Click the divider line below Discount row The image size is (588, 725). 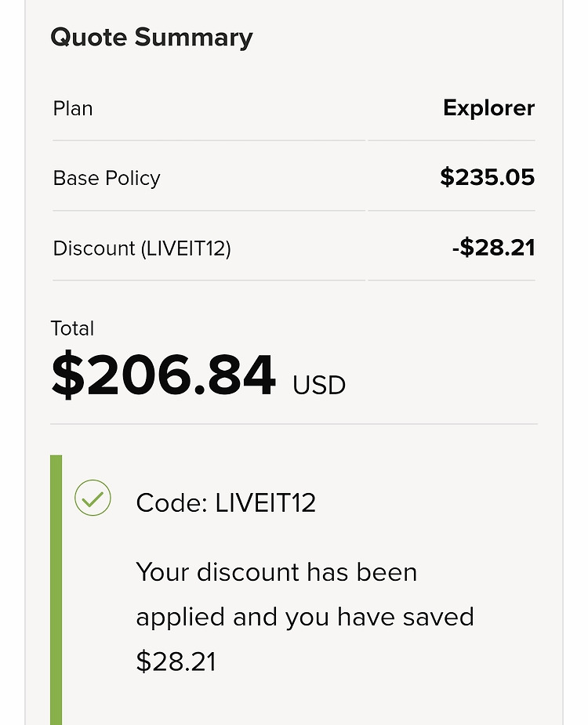pos(294,280)
